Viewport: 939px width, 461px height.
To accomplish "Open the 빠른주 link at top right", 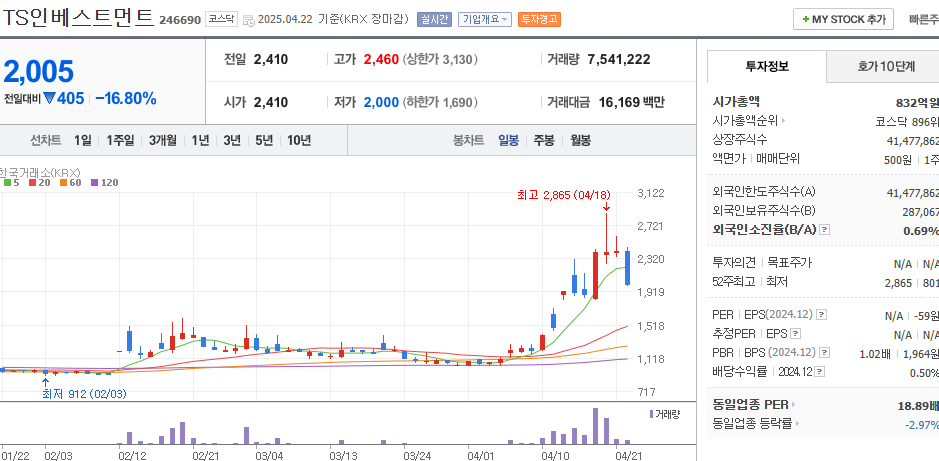I will pyautogui.click(x=923, y=19).
